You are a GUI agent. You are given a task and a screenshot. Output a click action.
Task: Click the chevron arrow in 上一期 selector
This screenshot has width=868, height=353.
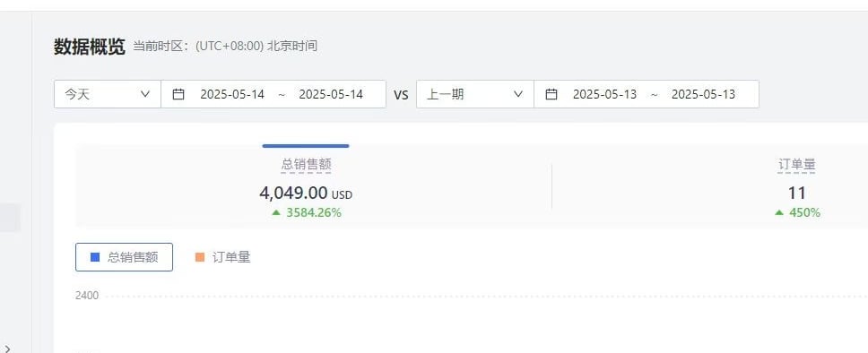(x=518, y=94)
